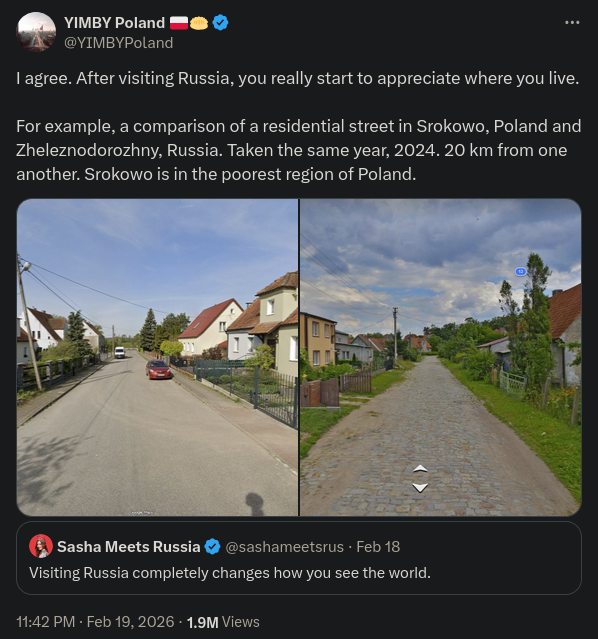Open the YIMBY Poland display name
Screen dimensions: 598x639
pyautogui.click(x=115, y=23)
